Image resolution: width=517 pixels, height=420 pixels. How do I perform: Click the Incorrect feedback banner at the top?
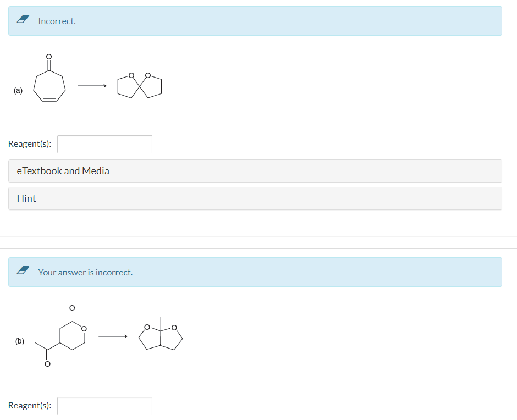tap(255, 21)
